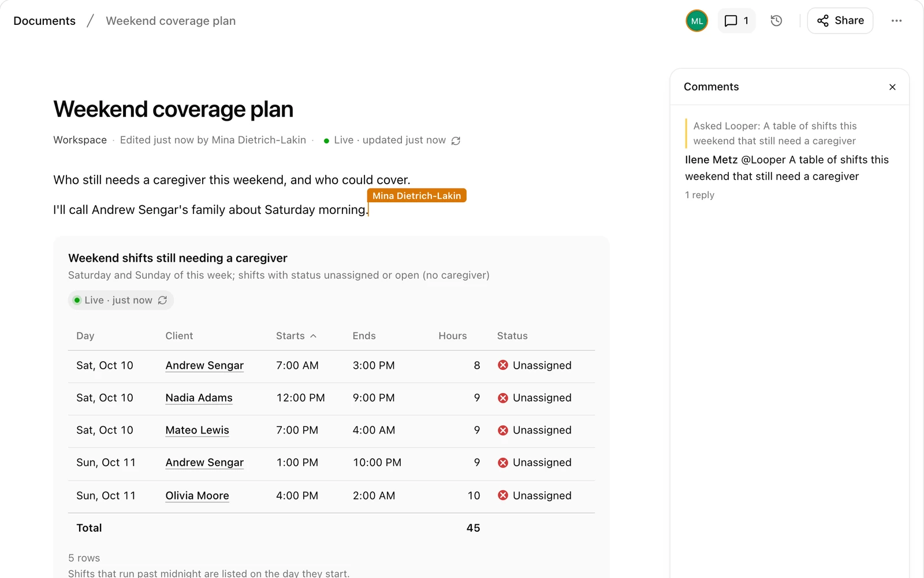This screenshot has height=578, width=924.
Task: Click the Unassigned status icon for Olivia Moore
Action: point(503,495)
